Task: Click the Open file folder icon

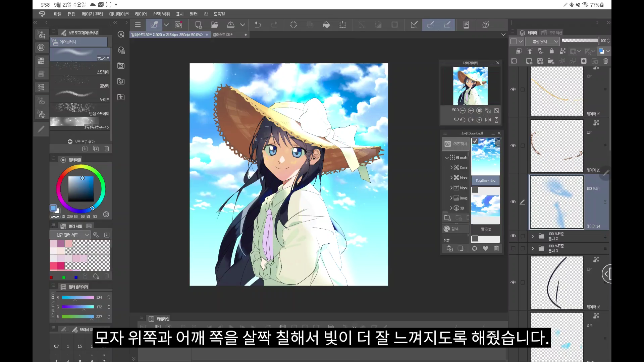Action: (x=214, y=25)
